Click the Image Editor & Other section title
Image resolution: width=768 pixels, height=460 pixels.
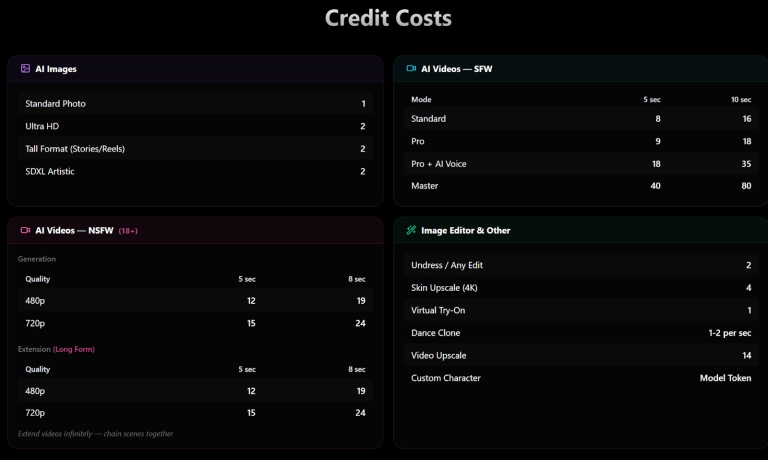[x=466, y=231]
